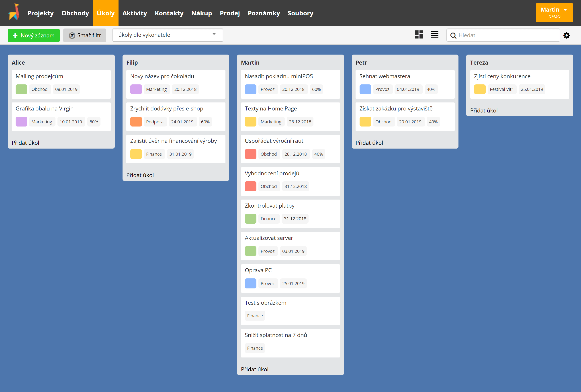
Task: Add task in Petr column
Action: (369, 143)
